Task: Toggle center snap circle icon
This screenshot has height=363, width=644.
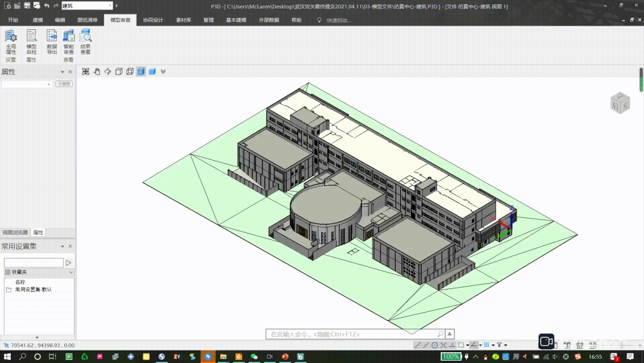Action: pyautogui.click(x=435, y=345)
